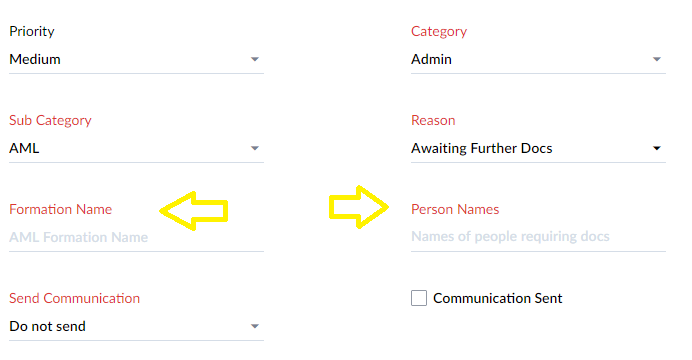Open the Send Communication dropdown arrow
The height and width of the screenshot is (360, 692).
(255, 326)
